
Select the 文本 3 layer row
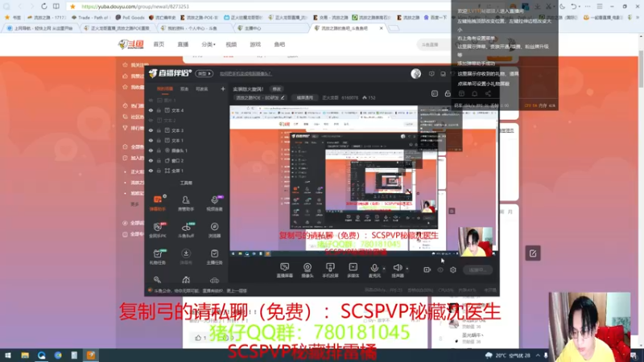click(x=186, y=130)
